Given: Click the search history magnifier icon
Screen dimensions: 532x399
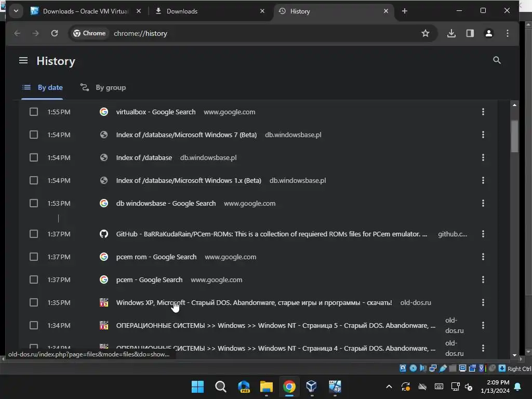Looking at the screenshot, I should (497, 60).
